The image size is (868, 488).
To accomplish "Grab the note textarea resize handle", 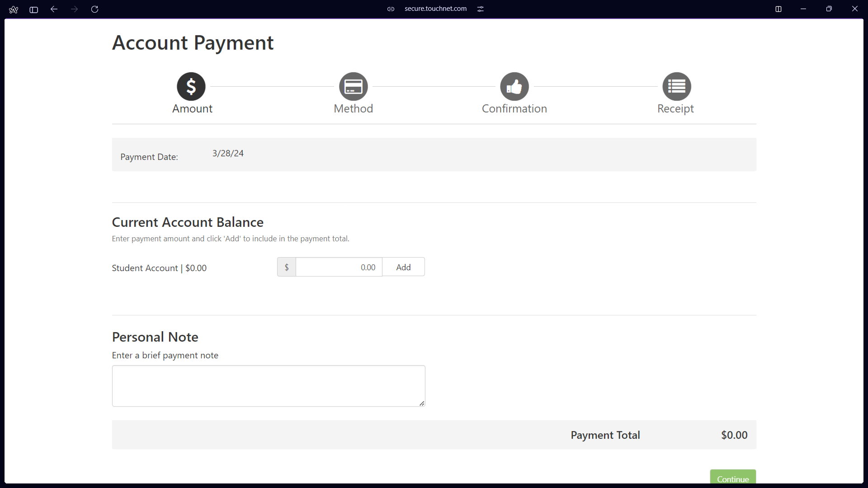I will 422,403.
